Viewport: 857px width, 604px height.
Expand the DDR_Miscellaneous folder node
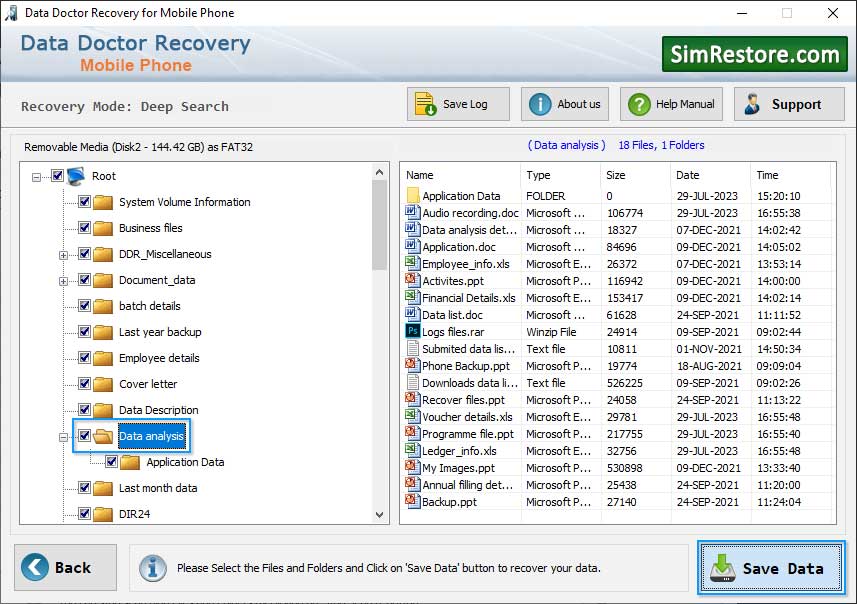point(63,255)
